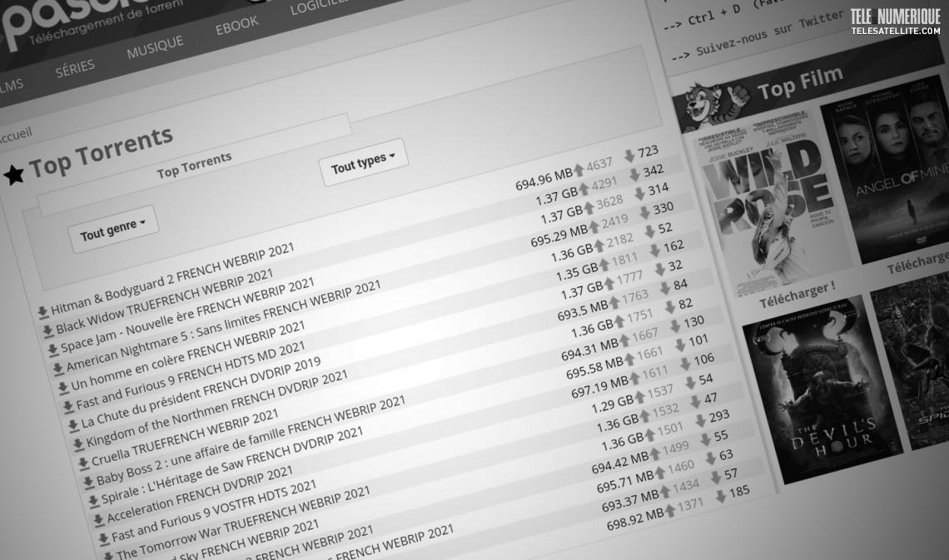Open American Nightmare 5 : Sans limites torrent
Screen dimensions: 949x560
223,325
